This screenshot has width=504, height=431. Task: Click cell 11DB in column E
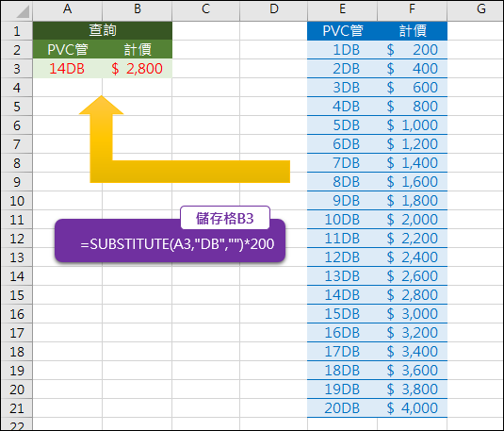pyautogui.click(x=342, y=239)
